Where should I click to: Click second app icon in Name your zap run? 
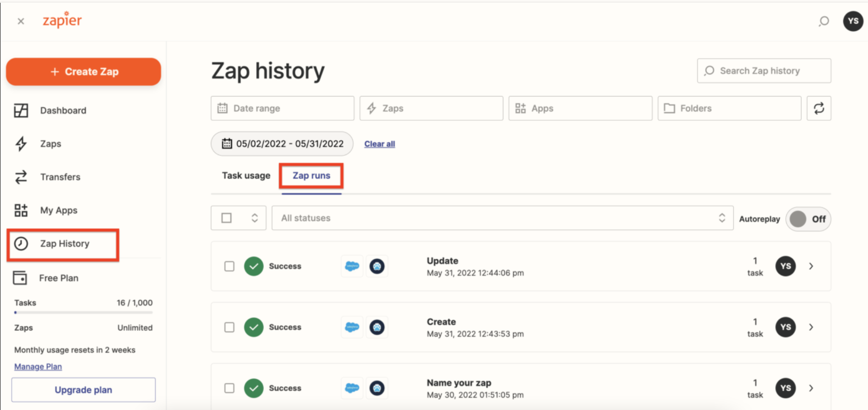pyautogui.click(x=377, y=388)
